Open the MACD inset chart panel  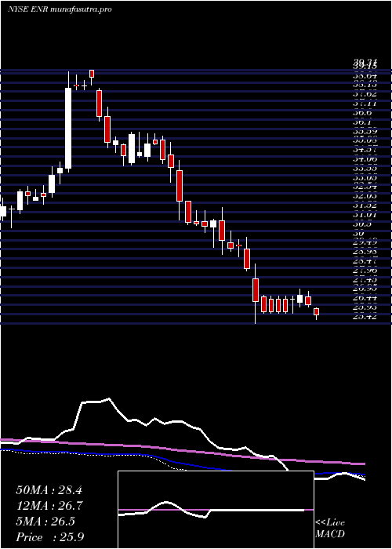coord(216,510)
